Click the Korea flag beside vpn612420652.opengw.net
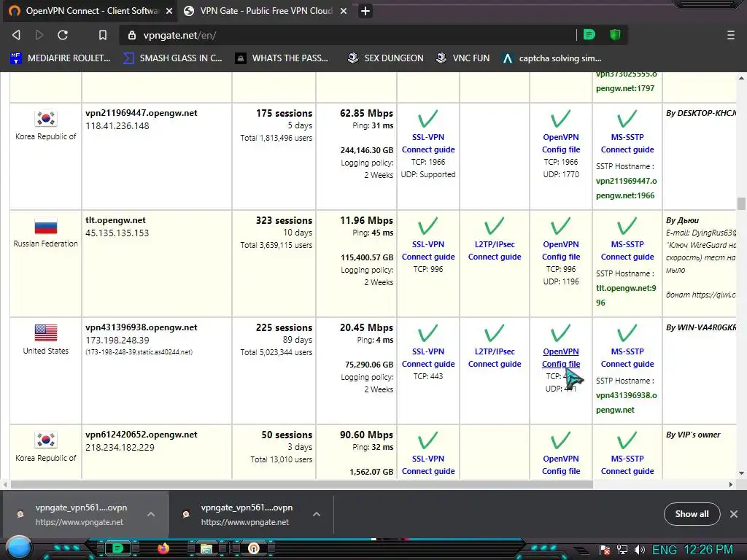Image resolution: width=747 pixels, height=560 pixels. [46, 440]
